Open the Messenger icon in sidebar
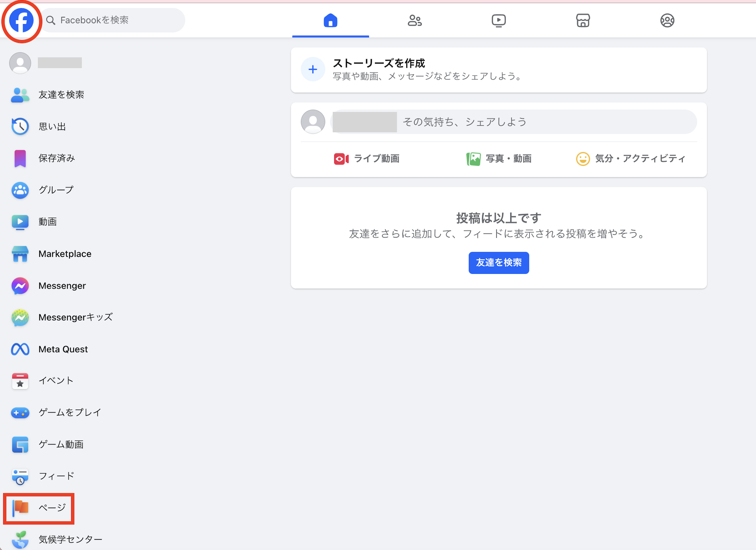Screen dimensions: 756x550 (x=20, y=286)
